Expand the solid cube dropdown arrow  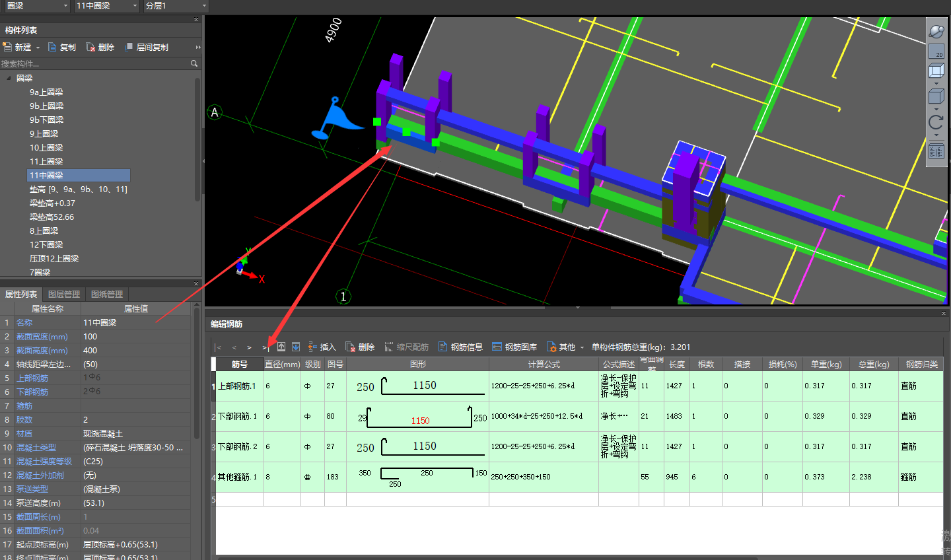936,109
